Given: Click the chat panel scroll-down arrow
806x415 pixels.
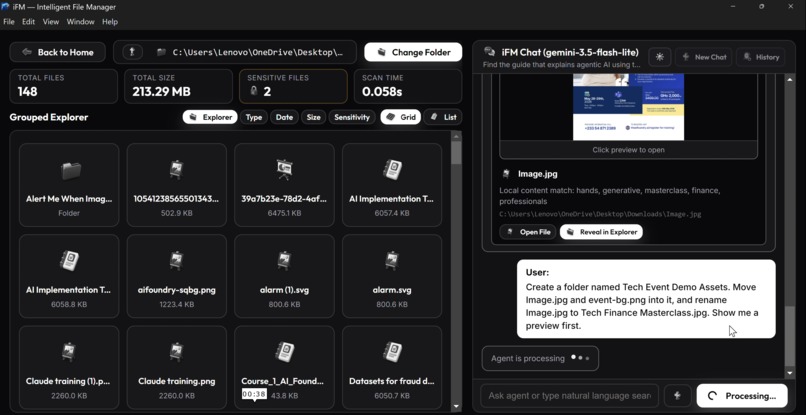Looking at the screenshot, I should click(x=790, y=373).
